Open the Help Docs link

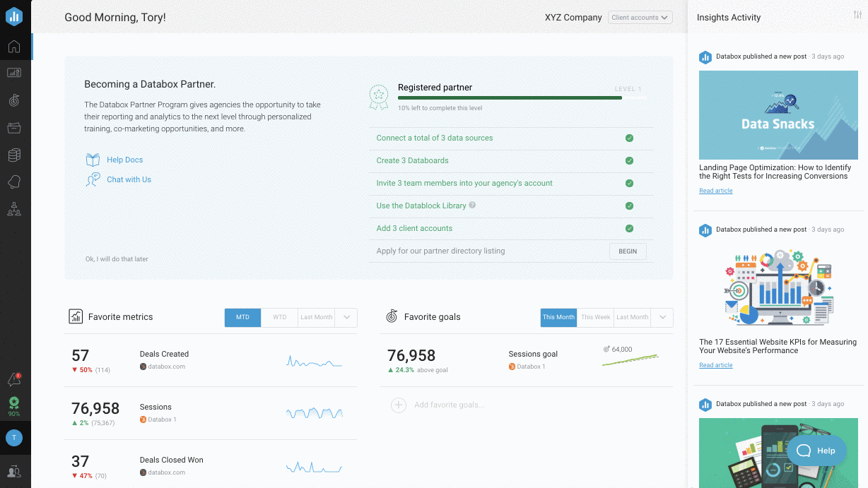pos(124,160)
